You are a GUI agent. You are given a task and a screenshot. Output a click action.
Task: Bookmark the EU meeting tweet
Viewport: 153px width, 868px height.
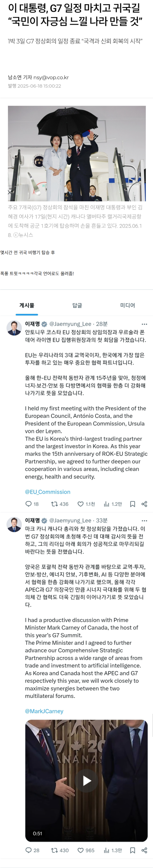(x=132, y=504)
